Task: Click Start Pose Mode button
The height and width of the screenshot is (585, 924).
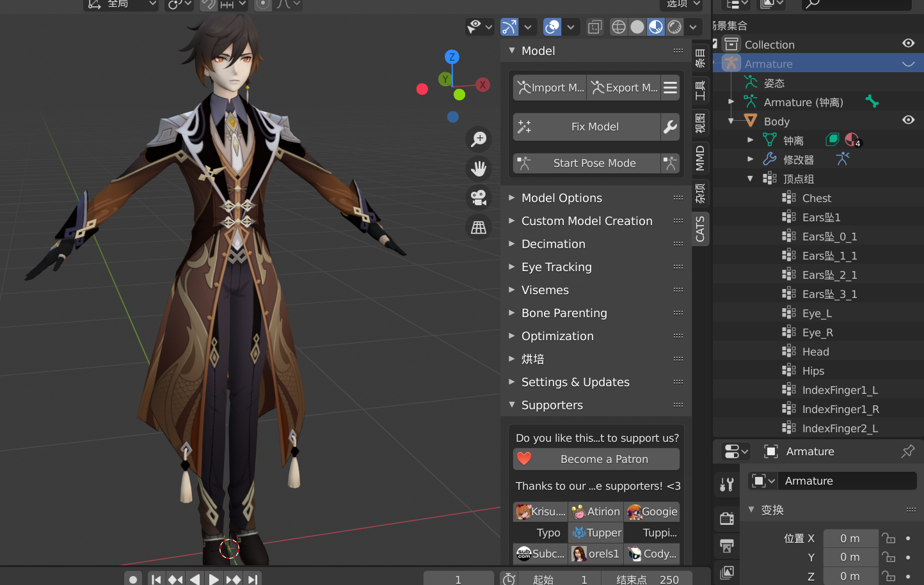Action: coord(587,163)
